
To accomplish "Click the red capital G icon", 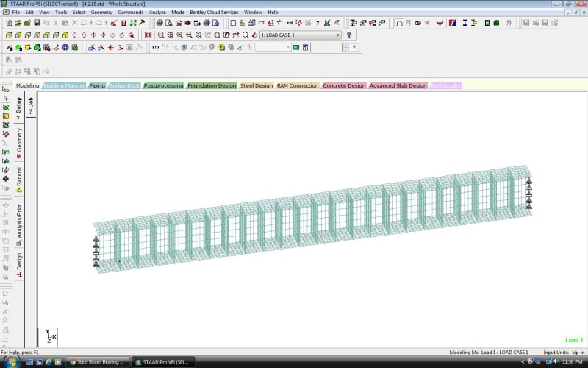I will tap(120, 48).
